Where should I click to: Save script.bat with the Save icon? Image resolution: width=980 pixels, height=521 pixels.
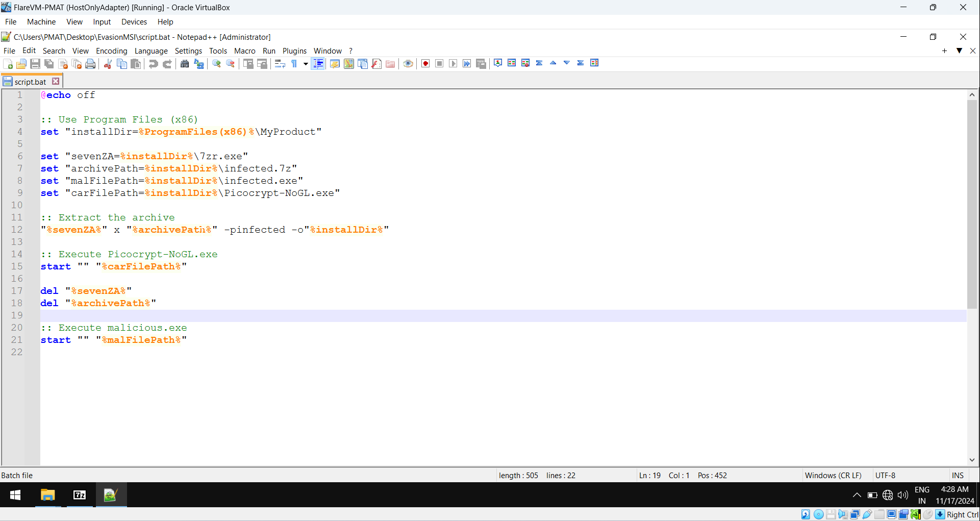[35, 64]
